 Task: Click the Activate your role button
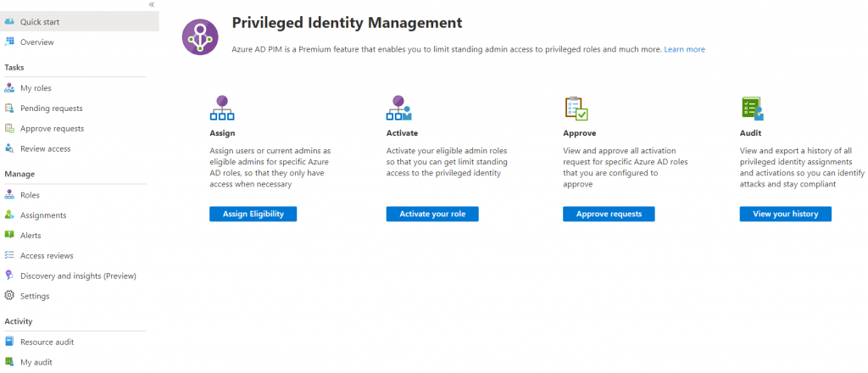(432, 214)
